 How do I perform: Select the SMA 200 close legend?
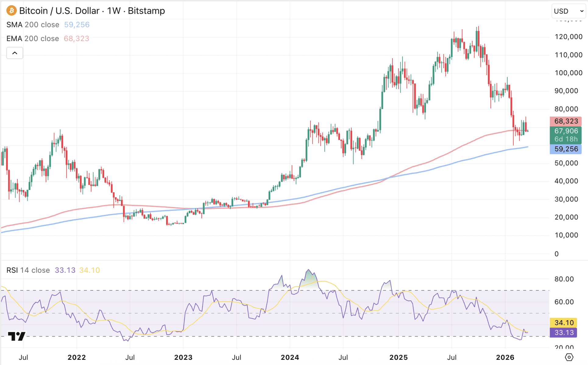click(x=33, y=25)
